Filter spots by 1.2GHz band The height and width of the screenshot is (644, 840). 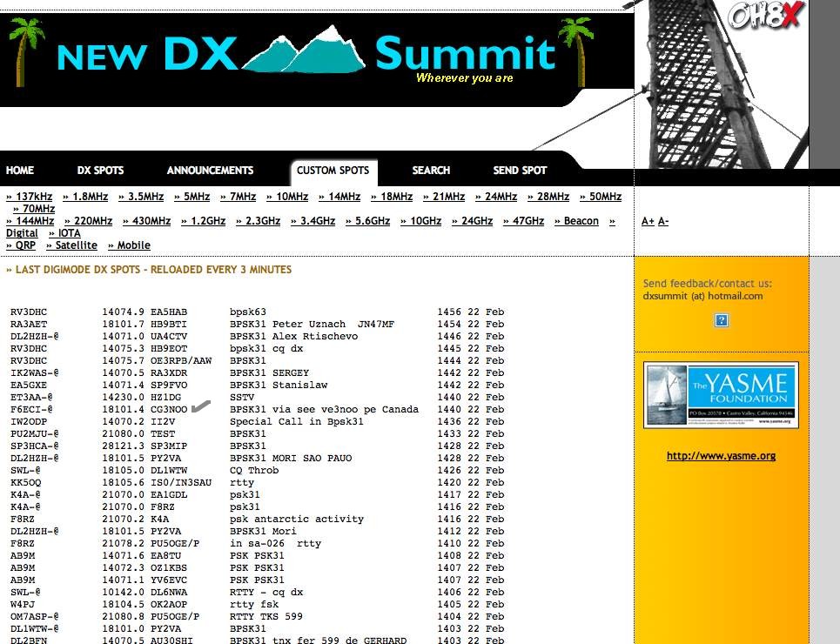204,221
